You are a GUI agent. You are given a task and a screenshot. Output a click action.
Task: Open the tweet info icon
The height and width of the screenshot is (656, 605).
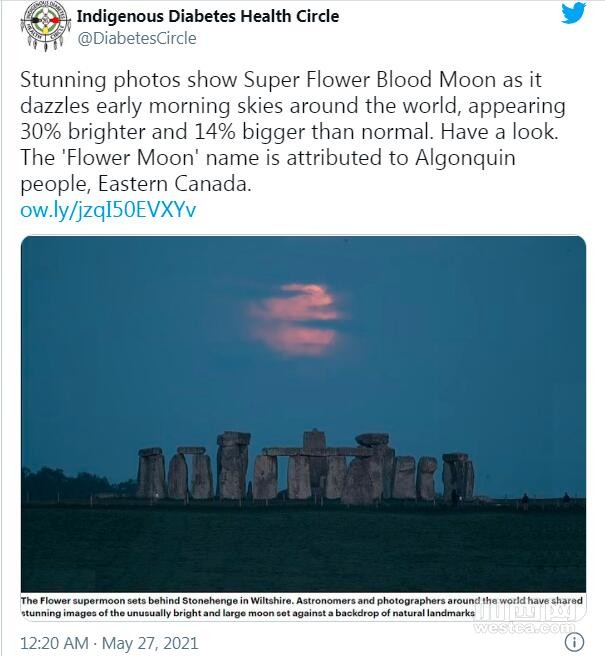click(x=574, y=642)
